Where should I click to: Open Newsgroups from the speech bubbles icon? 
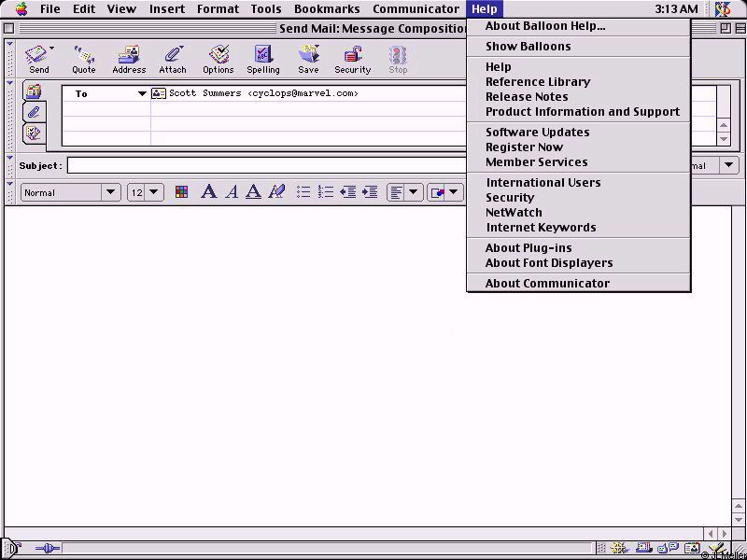click(x=669, y=549)
